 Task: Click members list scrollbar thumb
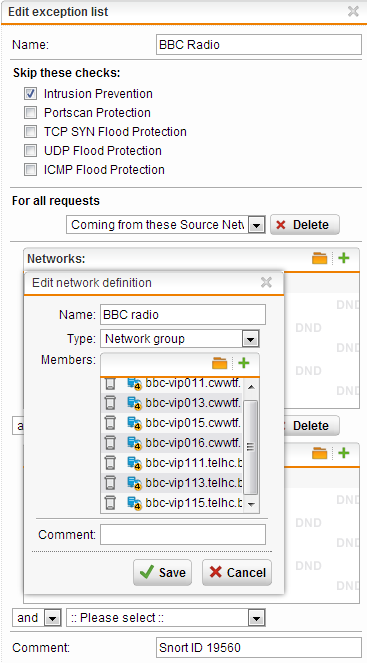point(251,447)
